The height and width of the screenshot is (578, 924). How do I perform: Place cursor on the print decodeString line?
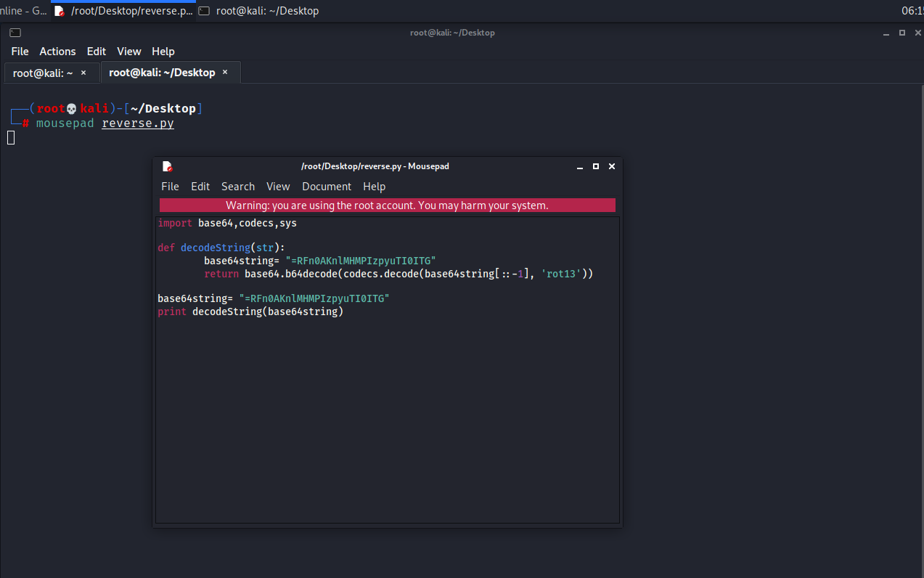(x=250, y=312)
